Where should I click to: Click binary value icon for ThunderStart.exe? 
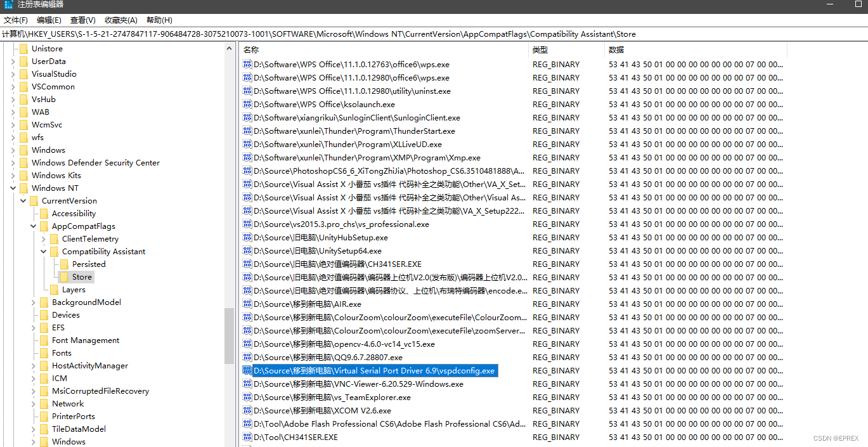[247, 131]
